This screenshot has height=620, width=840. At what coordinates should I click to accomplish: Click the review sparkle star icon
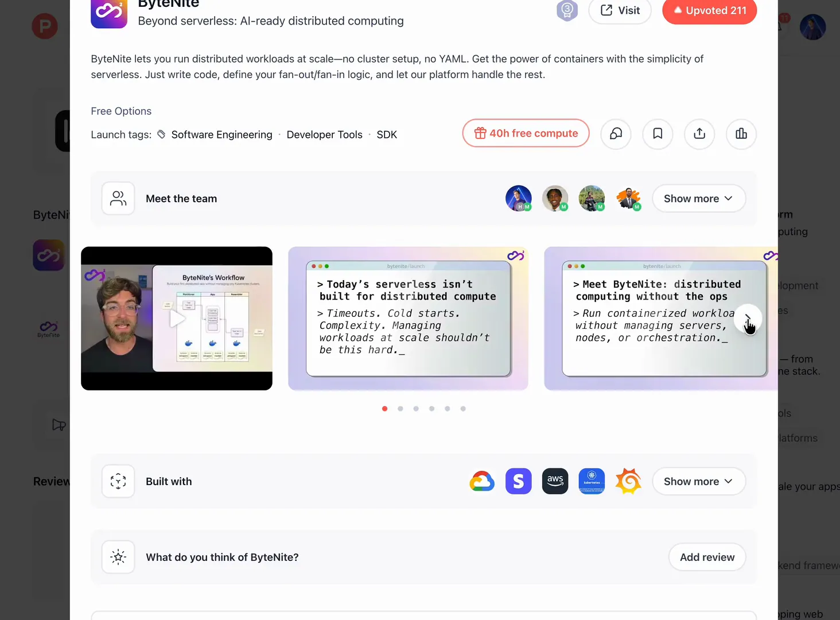[118, 557]
